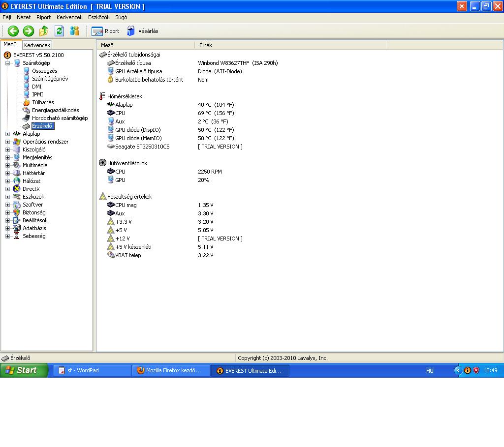Click the Energiagazdálkodás icon in tree
This screenshot has width=504, height=447.
(x=27, y=110)
